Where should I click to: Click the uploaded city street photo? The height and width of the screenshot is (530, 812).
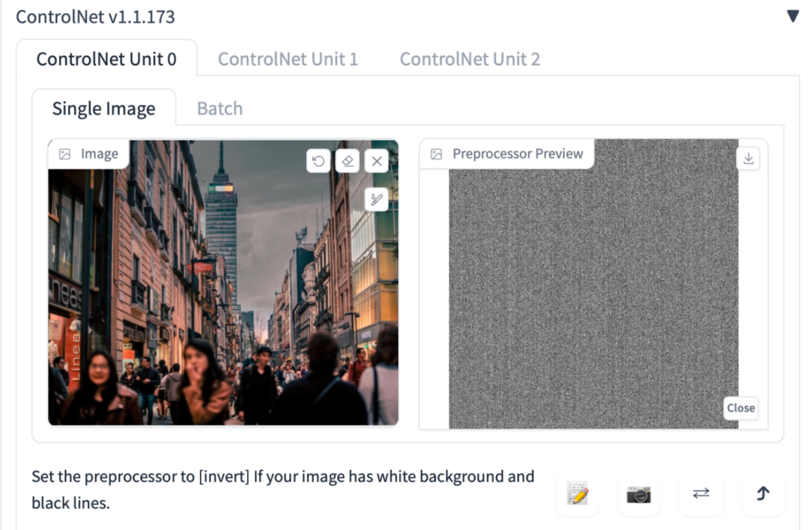click(223, 282)
